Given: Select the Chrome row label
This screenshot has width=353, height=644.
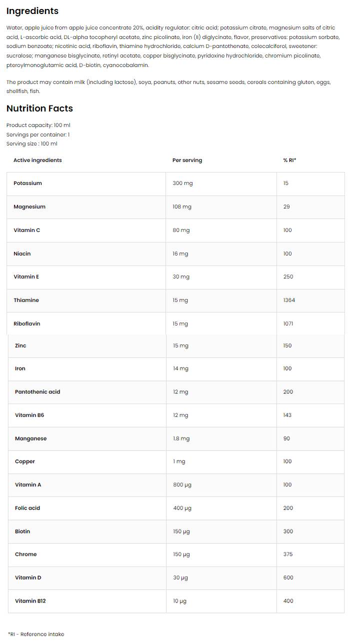Looking at the screenshot, I should point(25,554).
